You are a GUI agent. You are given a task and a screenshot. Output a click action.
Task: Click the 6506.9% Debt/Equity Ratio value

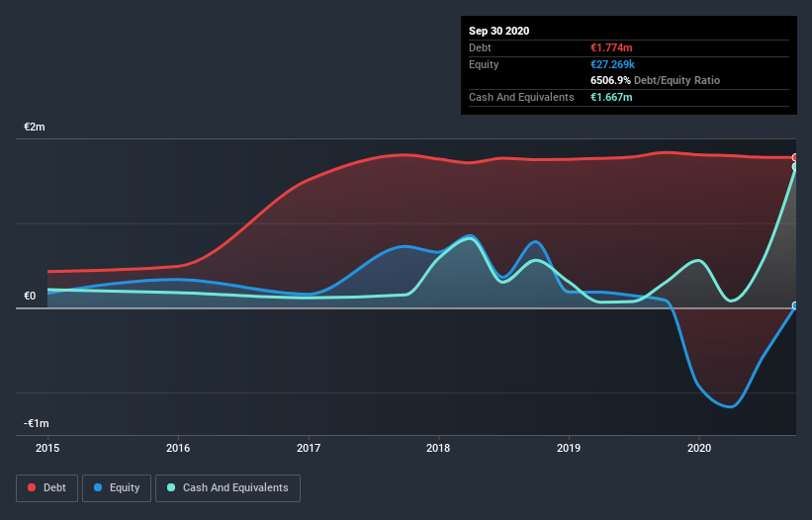coord(610,81)
